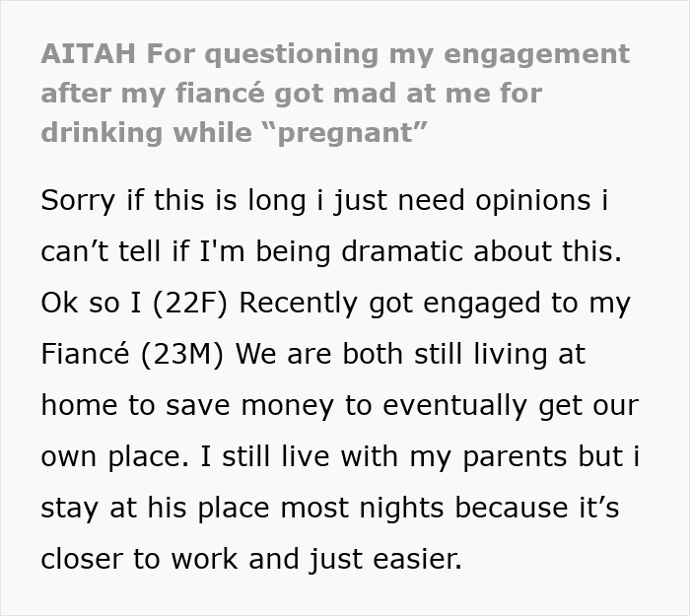Click the word "closer" on the last line
This screenshot has height=616, width=690.
tap(83, 559)
